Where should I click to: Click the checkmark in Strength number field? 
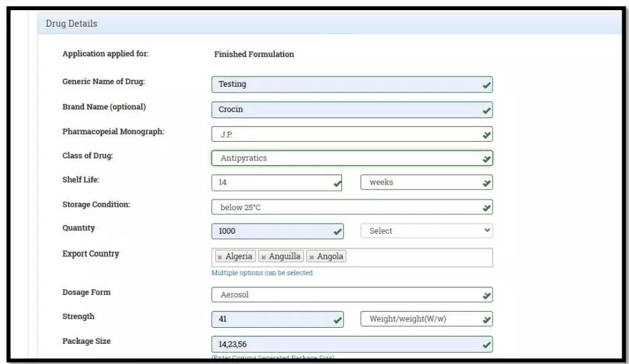(x=337, y=320)
